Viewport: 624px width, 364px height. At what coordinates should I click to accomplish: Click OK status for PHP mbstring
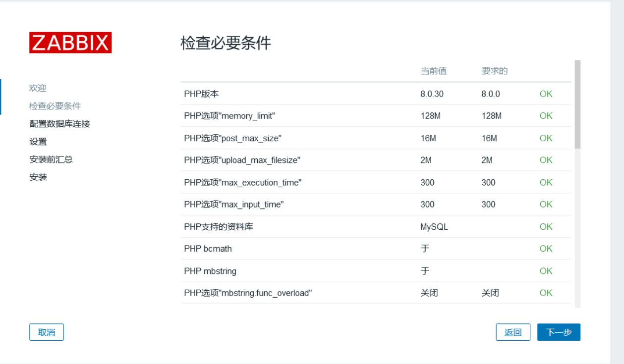[x=546, y=271]
